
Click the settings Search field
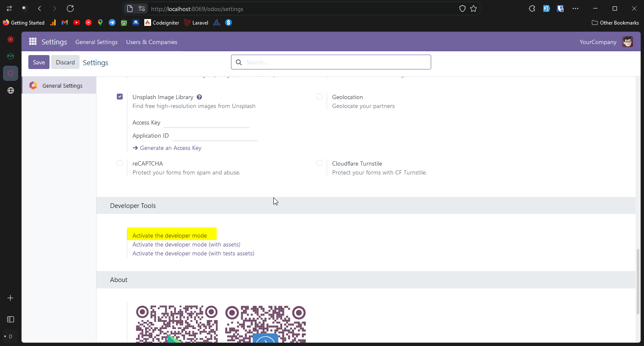(x=331, y=62)
